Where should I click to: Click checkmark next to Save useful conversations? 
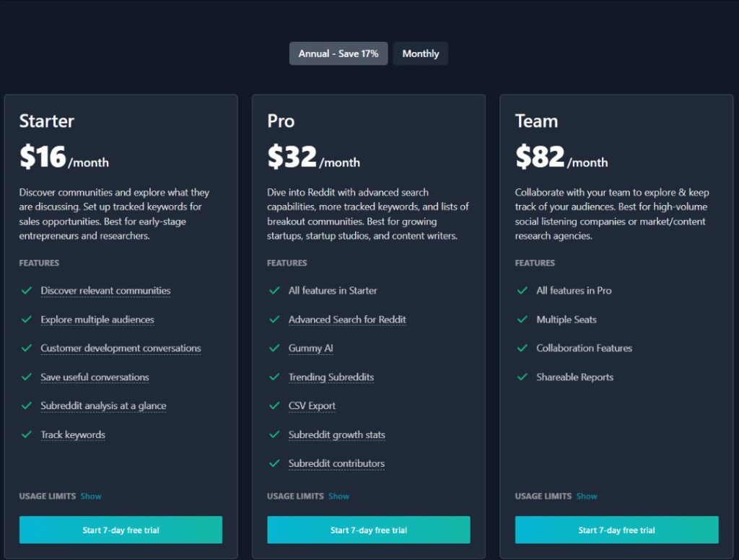click(x=27, y=377)
